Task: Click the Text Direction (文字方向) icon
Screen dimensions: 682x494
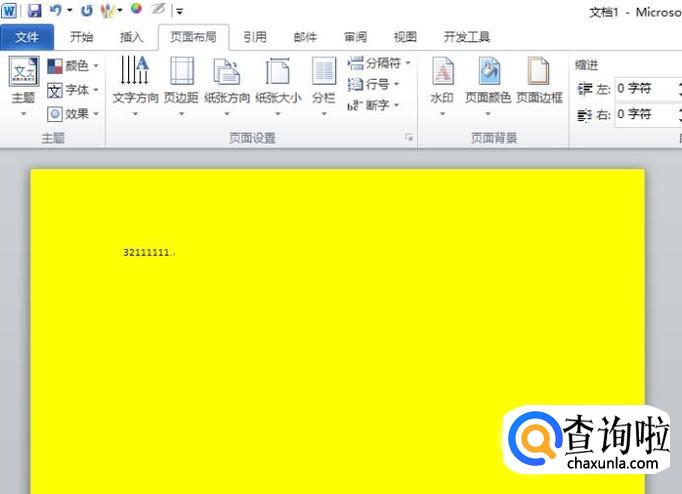Action: point(134,76)
